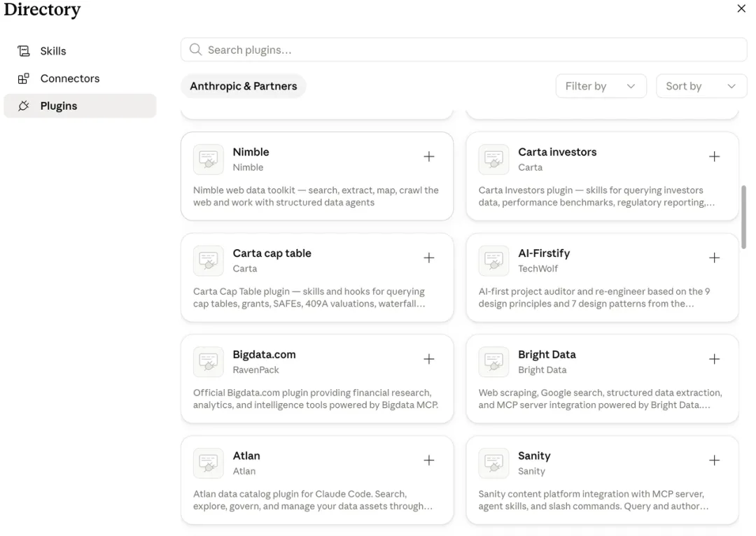
Task: Add the Nimble plugin with plus icon
Action: [428, 156]
